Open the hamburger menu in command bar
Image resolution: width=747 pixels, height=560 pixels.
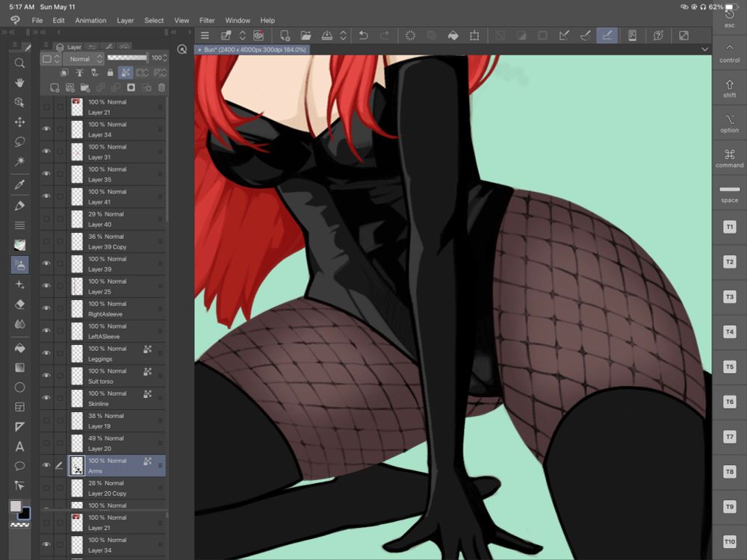[205, 36]
